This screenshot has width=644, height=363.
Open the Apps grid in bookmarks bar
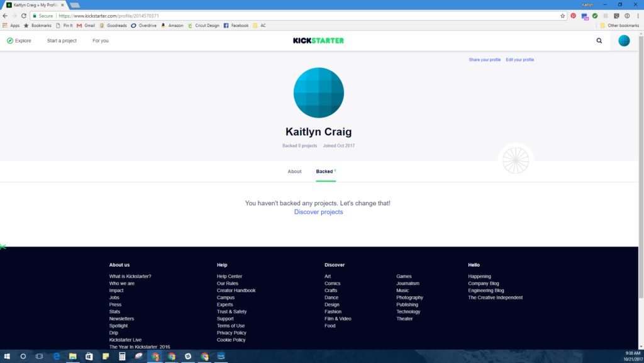(x=11, y=25)
